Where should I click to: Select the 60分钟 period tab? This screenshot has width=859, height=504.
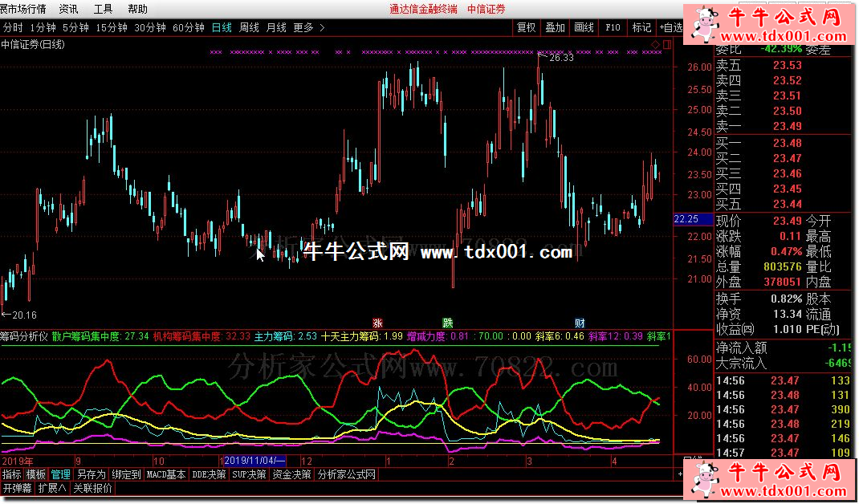point(188,27)
